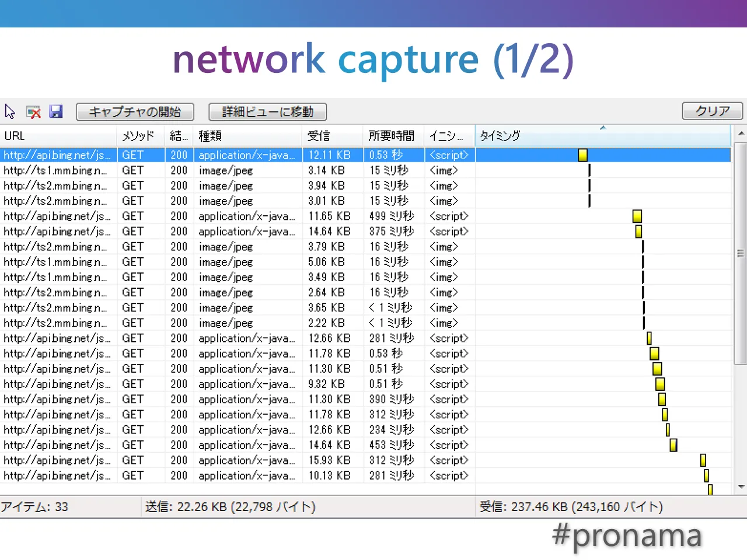747x560 pixels.
Task: Select the row with 2.22 KB received
Action: (365, 323)
